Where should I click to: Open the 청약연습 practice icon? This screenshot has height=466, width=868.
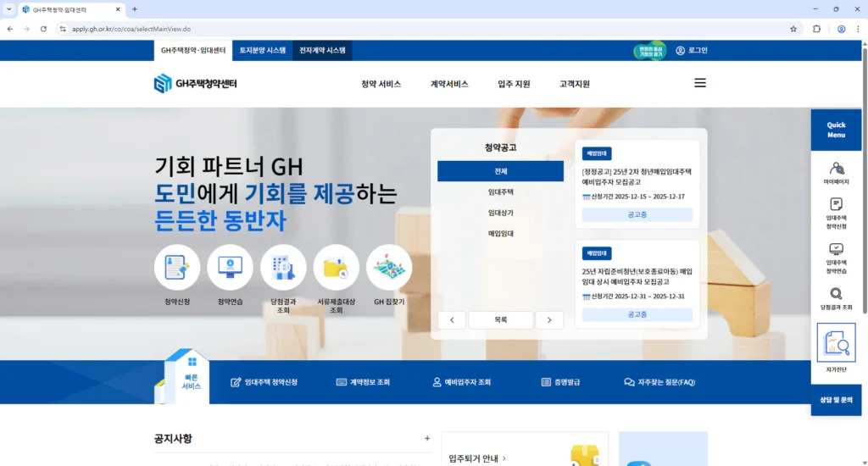(230, 268)
